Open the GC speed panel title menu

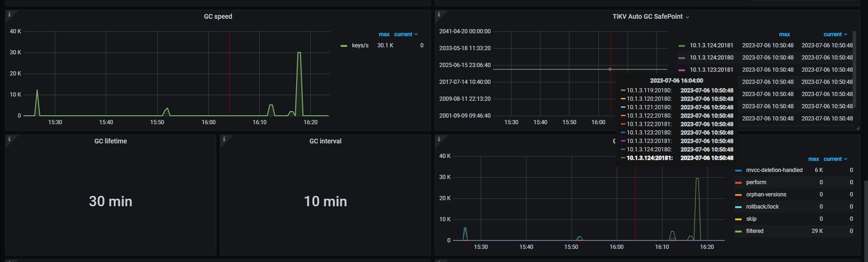pyautogui.click(x=218, y=16)
